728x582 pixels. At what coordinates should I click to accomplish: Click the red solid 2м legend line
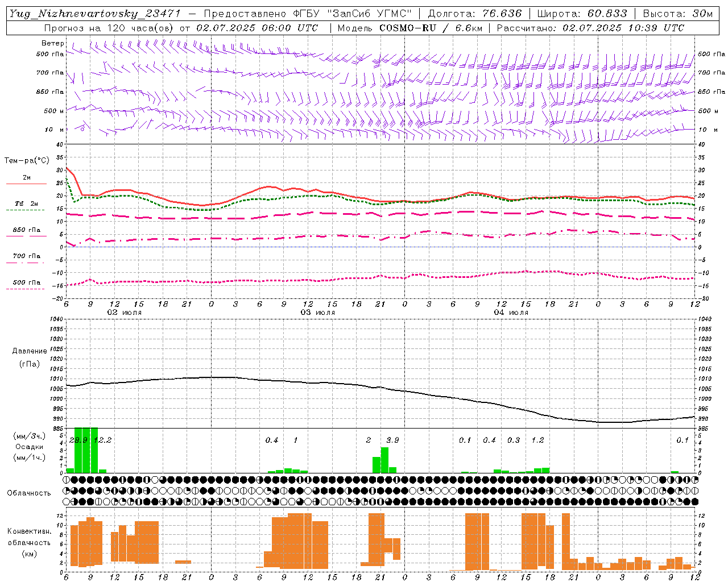coord(26,184)
